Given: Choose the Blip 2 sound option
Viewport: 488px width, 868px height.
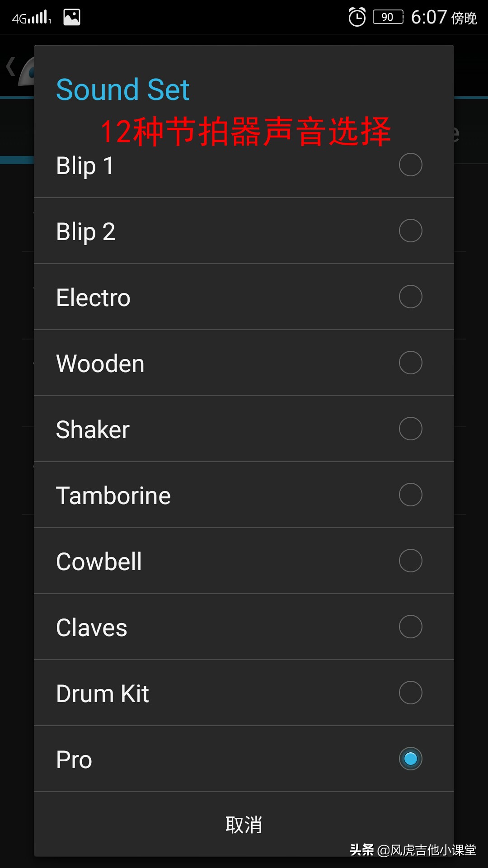Looking at the screenshot, I should pos(410,231).
